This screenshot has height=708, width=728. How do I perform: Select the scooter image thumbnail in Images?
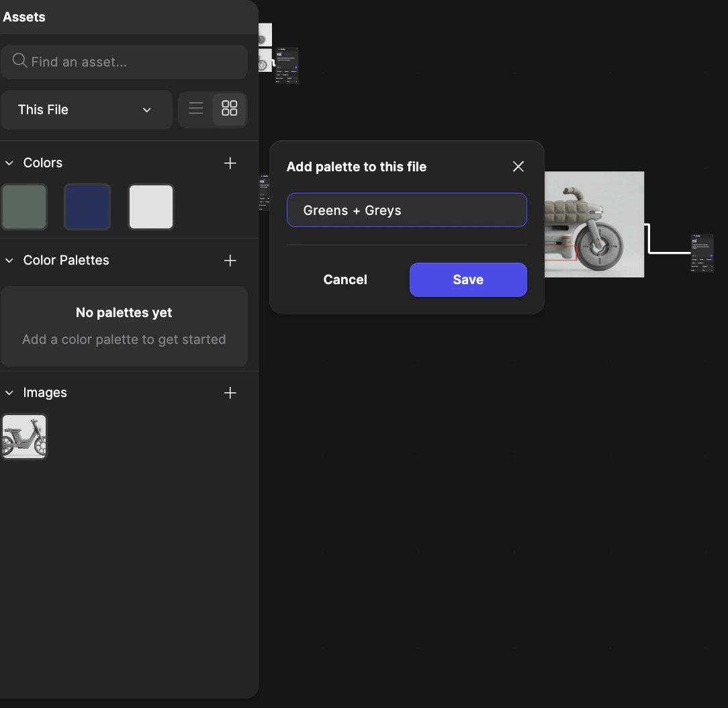pyautogui.click(x=24, y=437)
